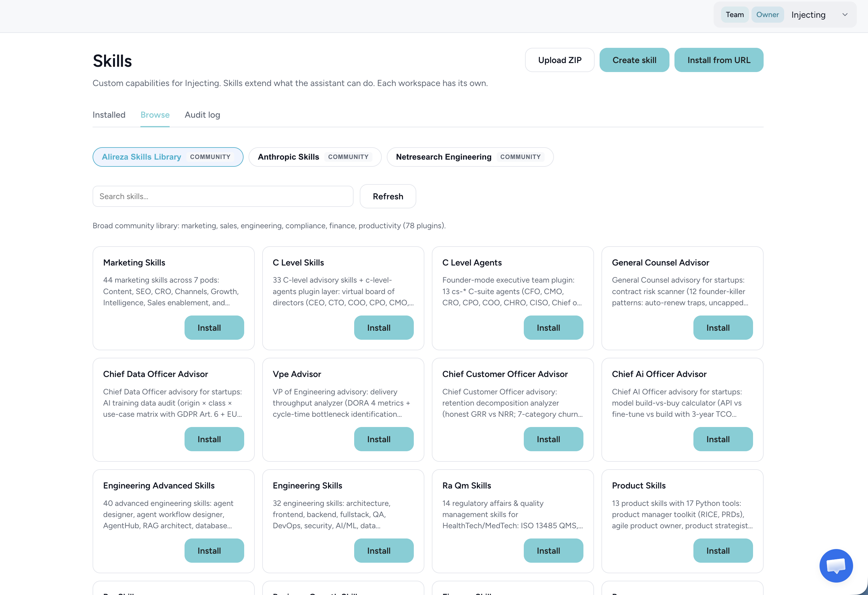868x595 pixels.
Task: Install the Product Skills plugin
Action: pos(723,550)
